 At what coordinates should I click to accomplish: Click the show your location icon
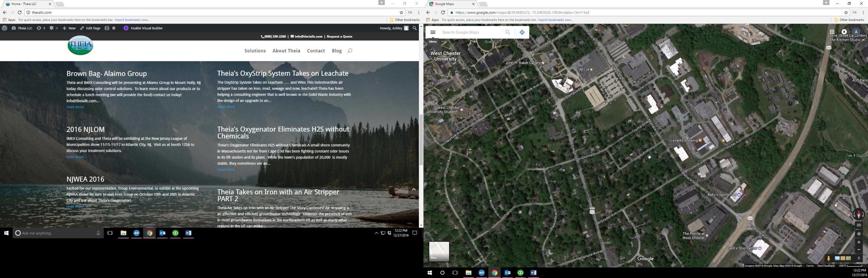pos(859,234)
